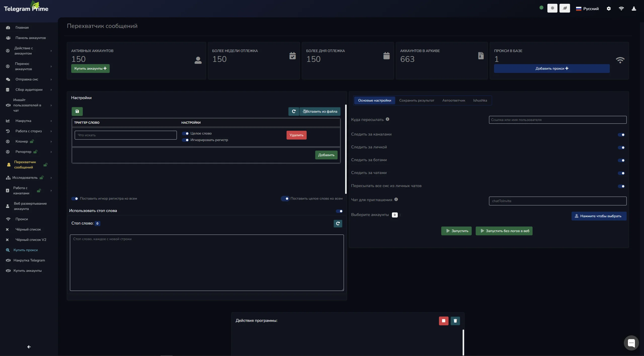This screenshot has width=644, height=356.
Task: Click the red stop button in Действия программы
Action: point(444,321)
